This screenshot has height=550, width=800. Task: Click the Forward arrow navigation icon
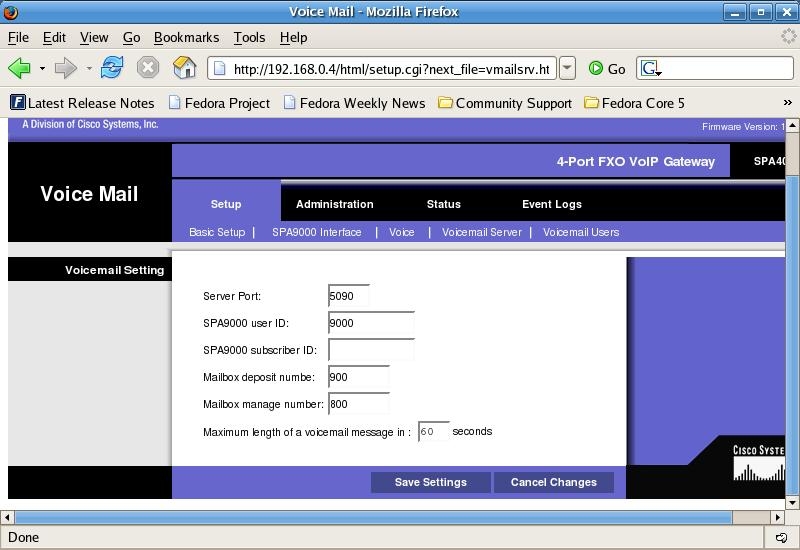pos(66,68)
